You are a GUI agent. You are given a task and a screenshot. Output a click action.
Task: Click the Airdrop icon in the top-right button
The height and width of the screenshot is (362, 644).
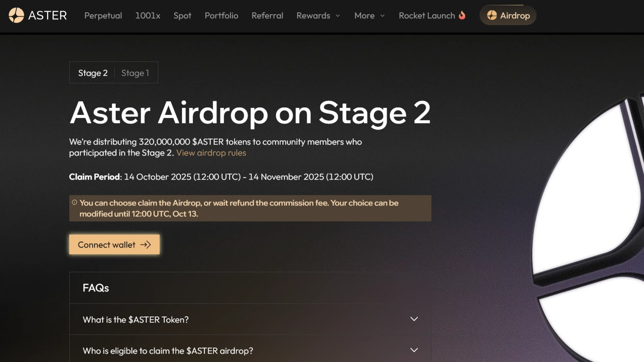[x=491, y=15]
